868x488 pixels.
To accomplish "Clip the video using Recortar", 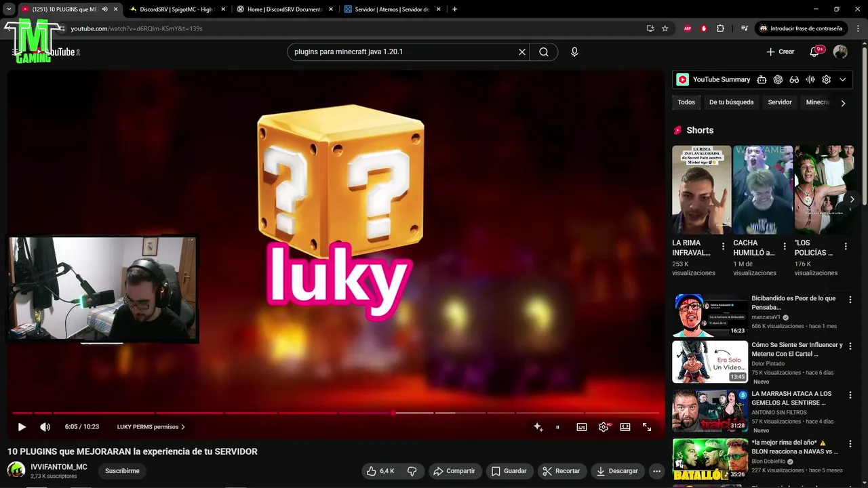I will coord(561,471).
